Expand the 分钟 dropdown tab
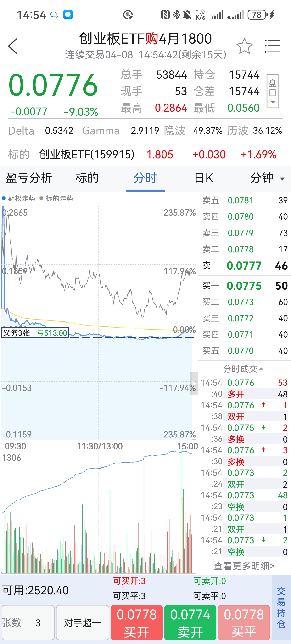Image resolution: width=291 pixels, height=644 pixels. tap(268, 178)
